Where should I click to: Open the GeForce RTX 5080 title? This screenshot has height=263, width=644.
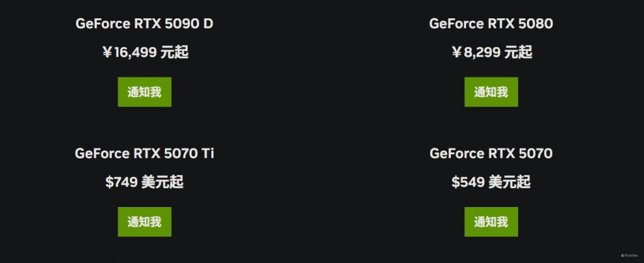tap(491, 24)
